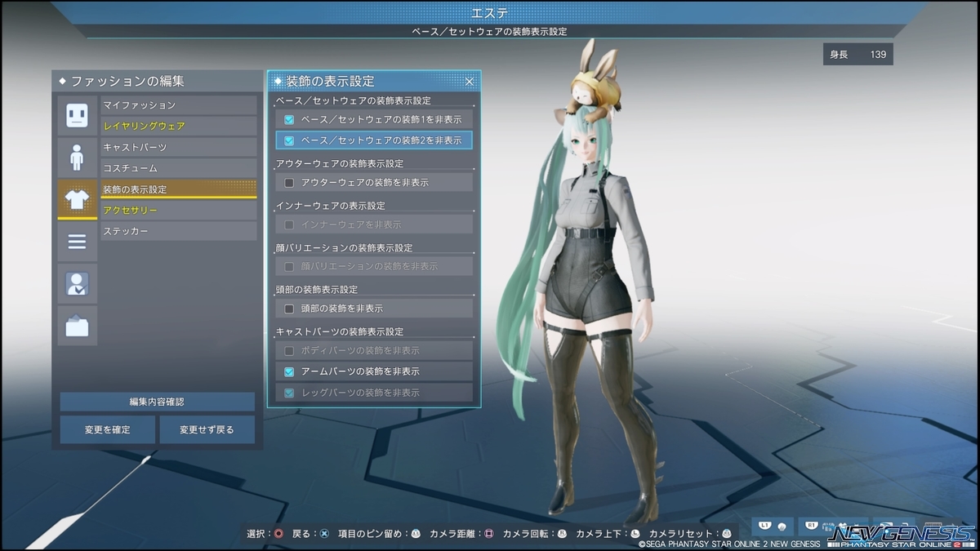The image size is (980, 551).
Task: Select the face icon in the fashion sidebar
Action: tap(77, 114)
